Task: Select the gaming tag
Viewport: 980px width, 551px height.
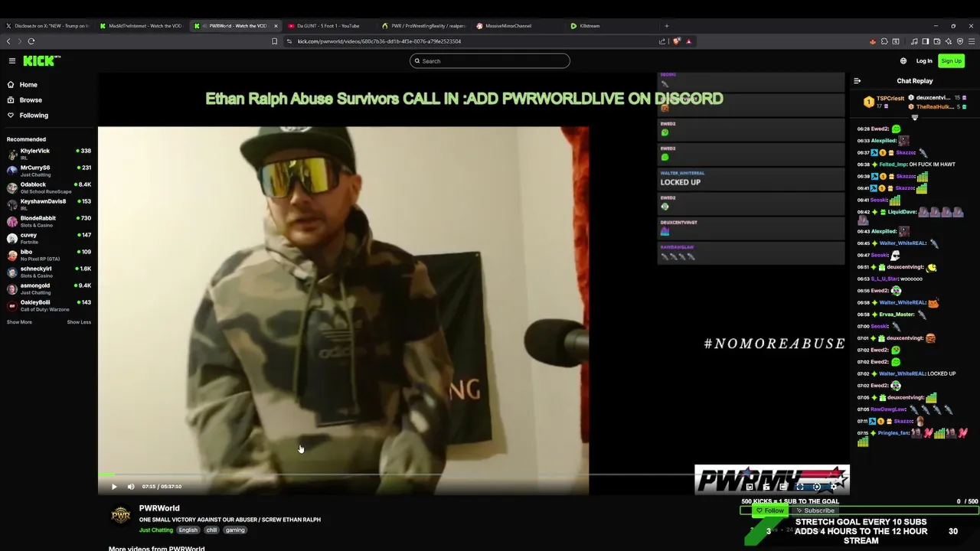Action: pos(235,530)
